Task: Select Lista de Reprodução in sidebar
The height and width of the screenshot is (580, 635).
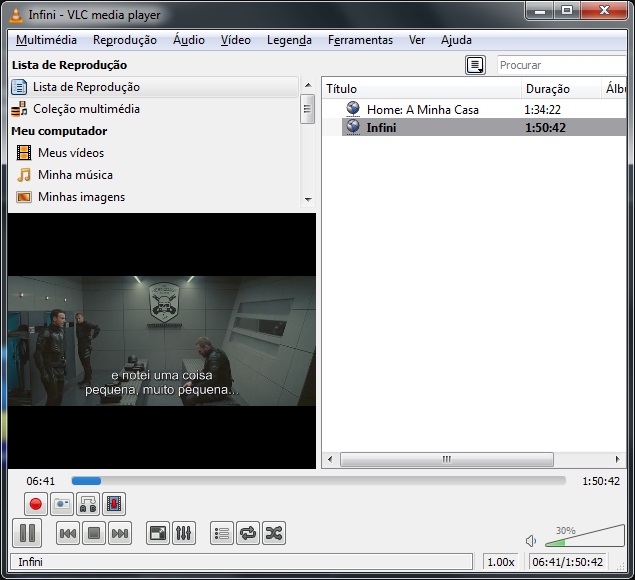Action: 154,87
